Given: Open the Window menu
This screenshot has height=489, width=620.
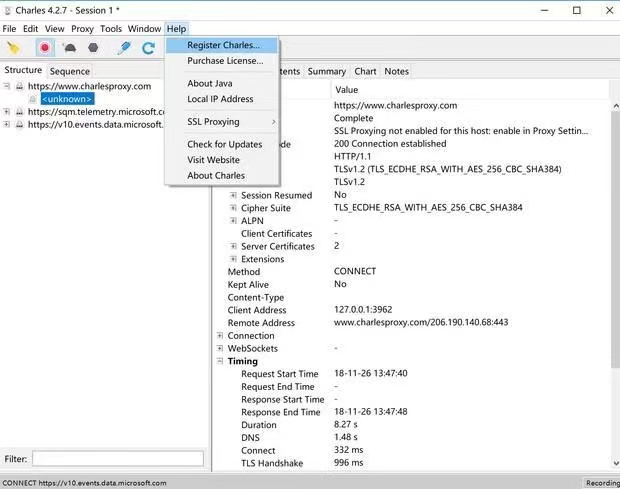Looking at the screenshot, I should [x=144, y=29].
